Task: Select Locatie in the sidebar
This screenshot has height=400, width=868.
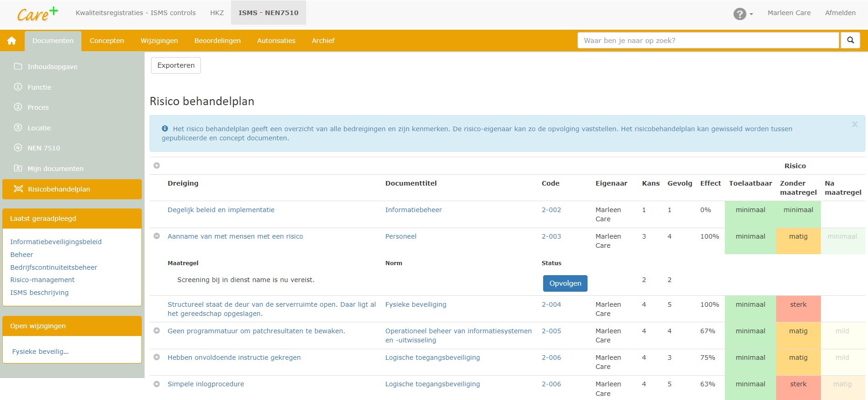Action: point(32,128)
